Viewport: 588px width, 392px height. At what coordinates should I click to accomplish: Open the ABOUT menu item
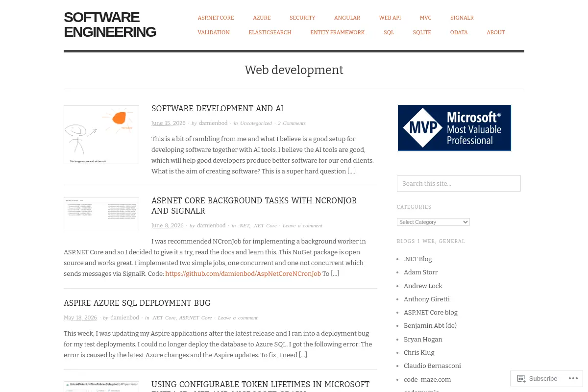click(495, 32)
